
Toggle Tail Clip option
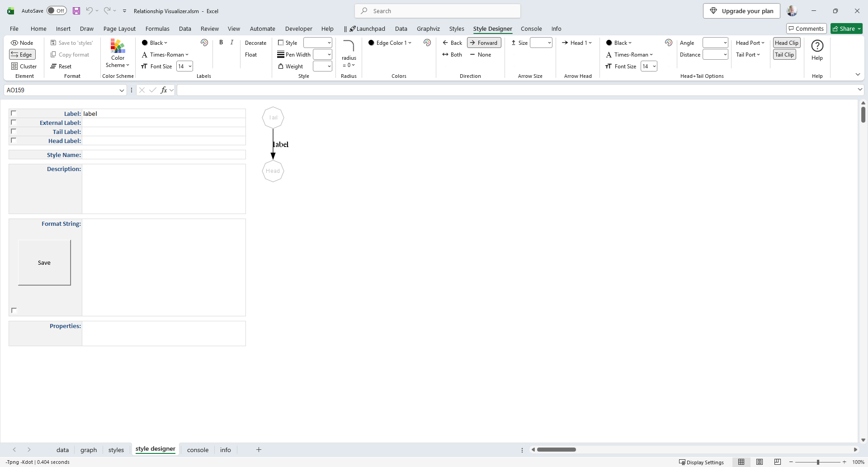[x=784, y=54]
